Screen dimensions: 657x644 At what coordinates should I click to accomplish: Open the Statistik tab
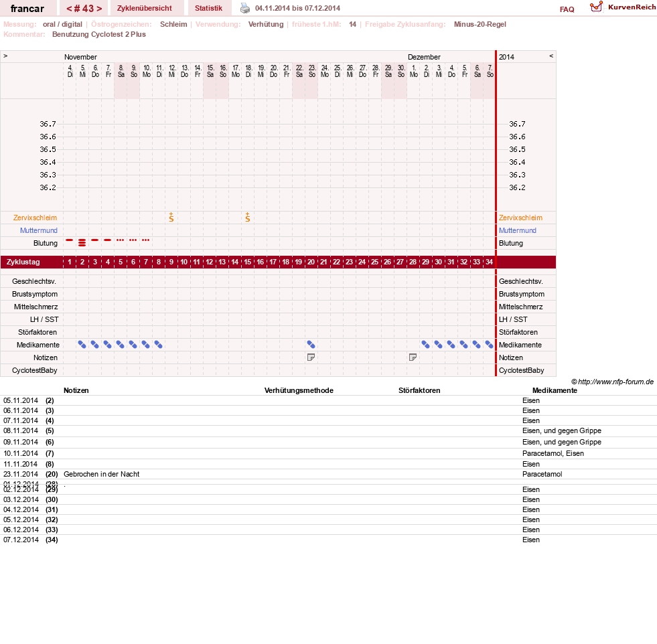[x=209, y=8]
